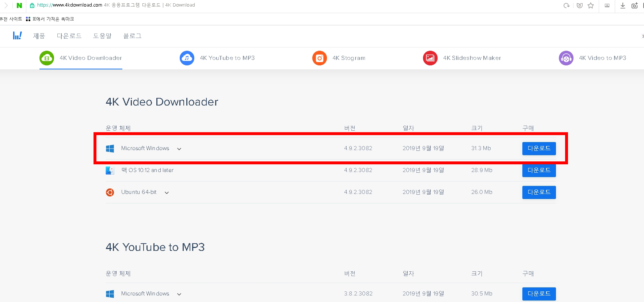Select the 4K YouTube to MP3 tab

pyautogui.click(x=217, y=58)
